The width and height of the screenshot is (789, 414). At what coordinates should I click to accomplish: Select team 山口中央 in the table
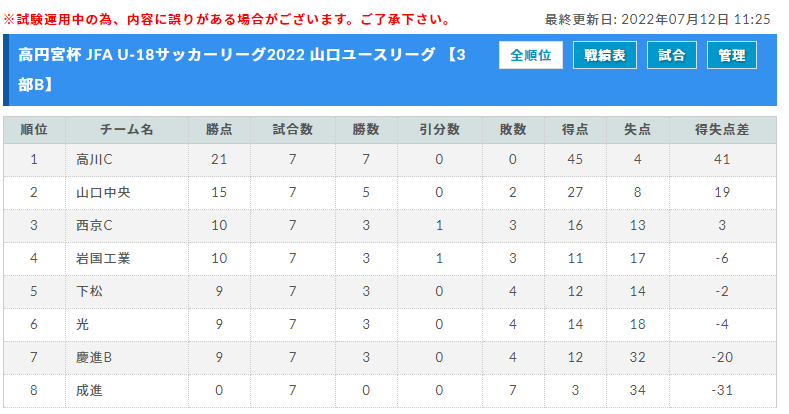pos(103,193)
